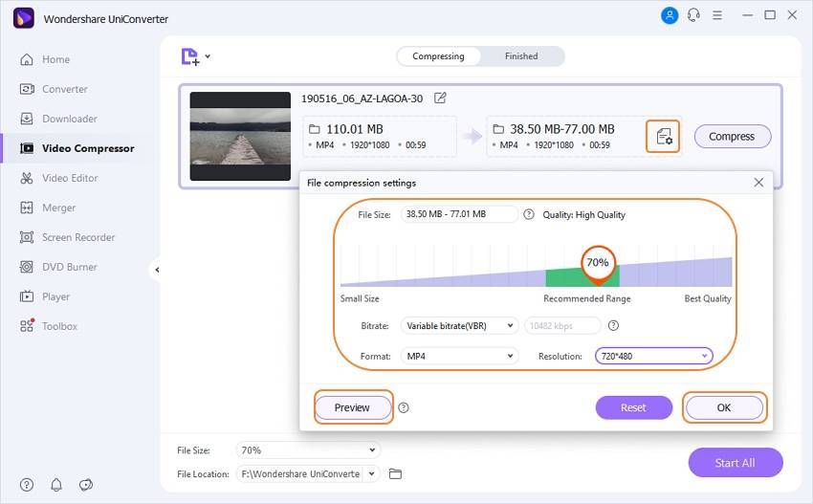Screen dimensions: 813x504
Task: Click the headset support icon
Action: 693,15
